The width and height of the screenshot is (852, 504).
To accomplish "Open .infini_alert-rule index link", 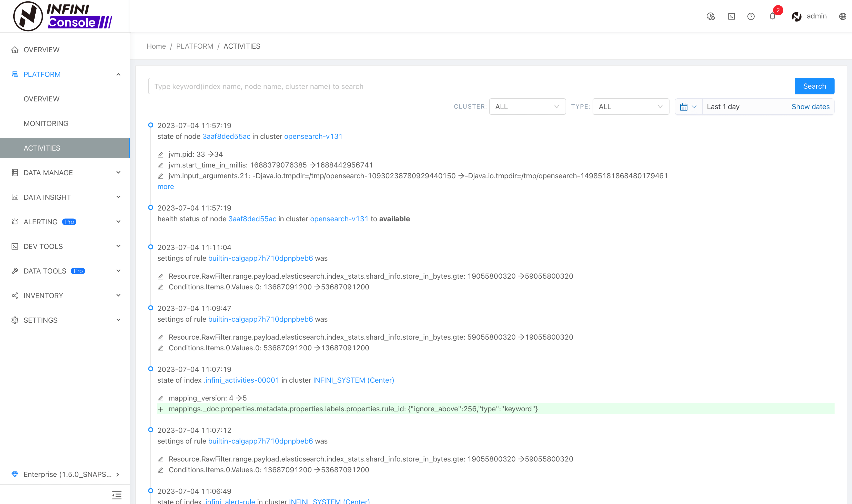I will point(230,501).
